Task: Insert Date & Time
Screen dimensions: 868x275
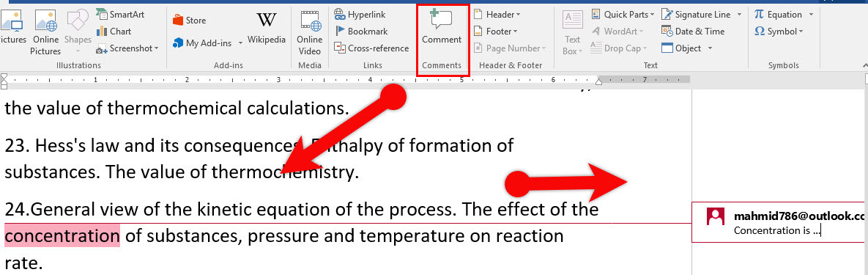Action: point(693,32)
